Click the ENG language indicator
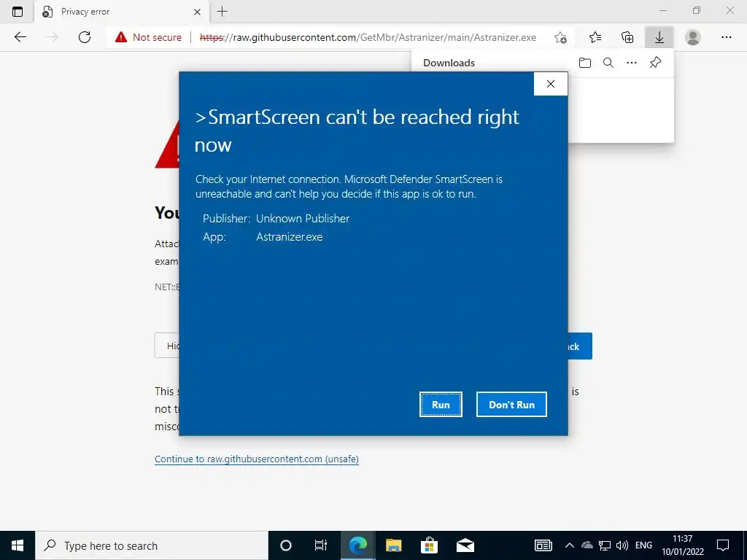Image resolution: width=747 pixels, height=560 pixels. pyautogui.click(x=643, y=545)
